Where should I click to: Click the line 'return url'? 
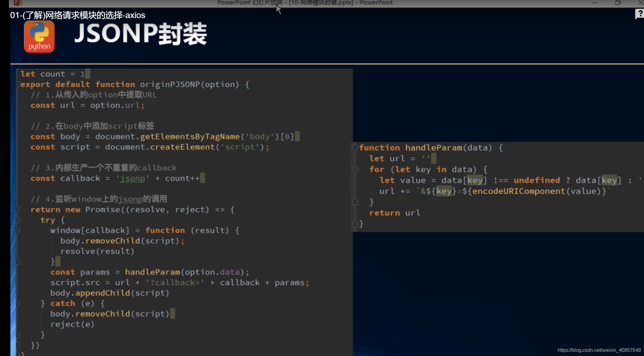click(x=395, y=213)
